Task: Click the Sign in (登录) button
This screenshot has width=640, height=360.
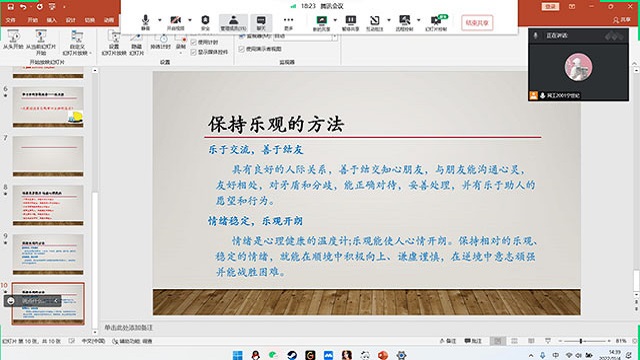Action: pos(550,7)
